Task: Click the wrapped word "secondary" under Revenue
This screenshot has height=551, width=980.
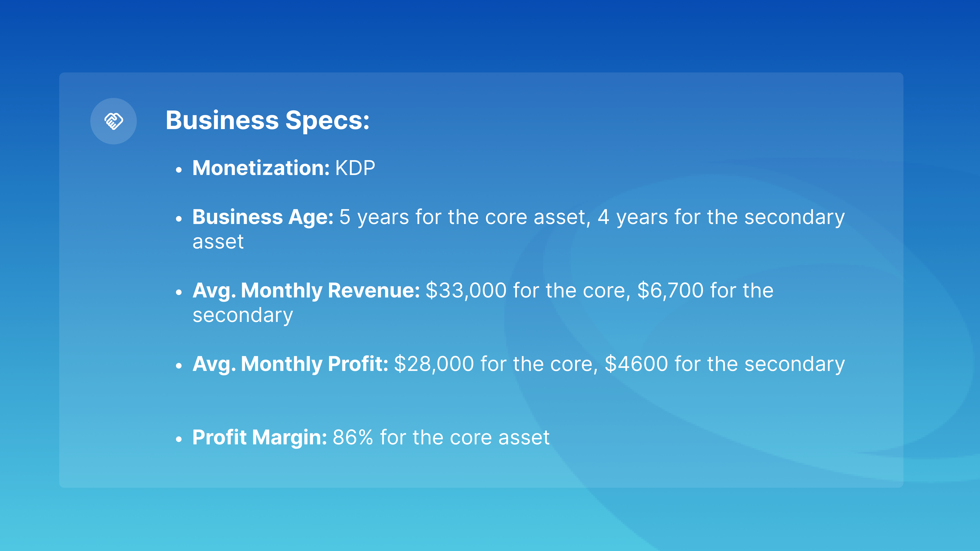Action: (x=243, y=316)
